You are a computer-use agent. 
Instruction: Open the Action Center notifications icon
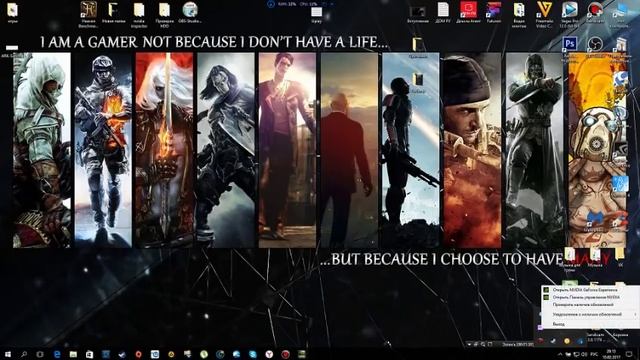tap(629, 354)
